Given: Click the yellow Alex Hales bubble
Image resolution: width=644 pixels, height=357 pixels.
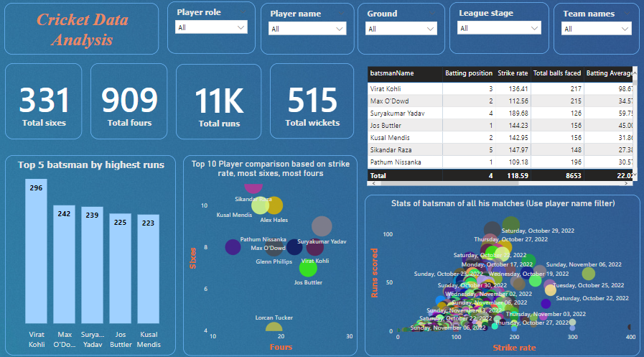Looking at the screenshot, I should click(274, 206).
